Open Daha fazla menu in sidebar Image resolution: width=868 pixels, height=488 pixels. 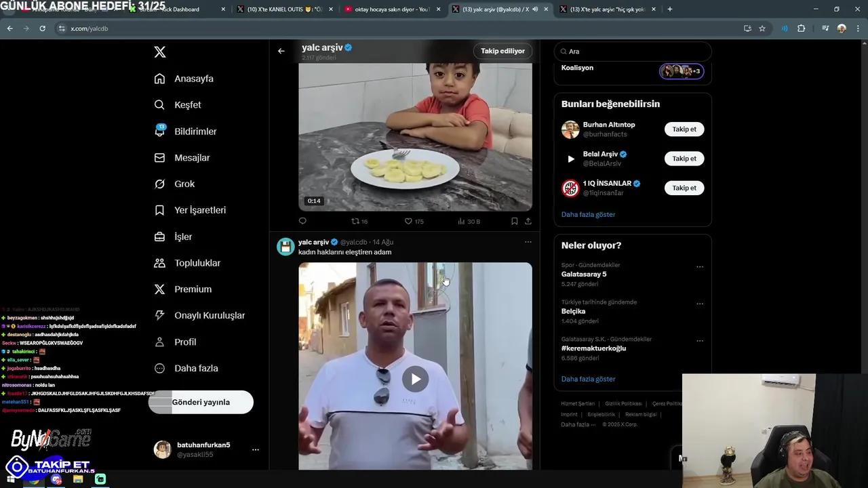tap(186, 369)
